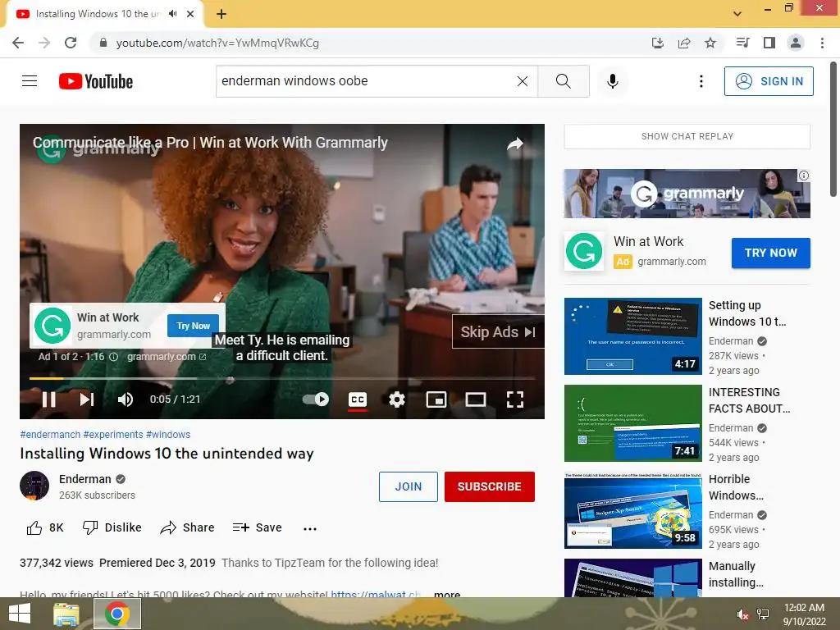840x630 pixels.
Task: Click the ad info circle icon
Action: coord(113,357)
